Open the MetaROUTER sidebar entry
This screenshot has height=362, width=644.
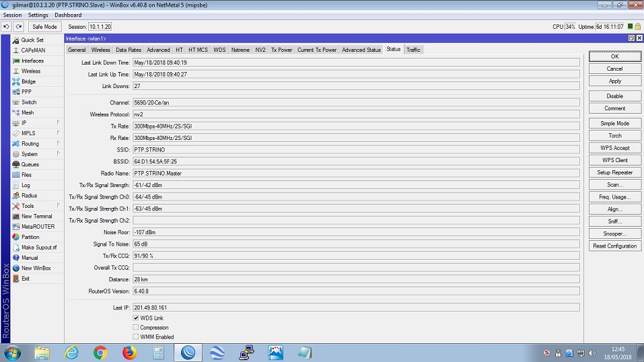[37, 226]
